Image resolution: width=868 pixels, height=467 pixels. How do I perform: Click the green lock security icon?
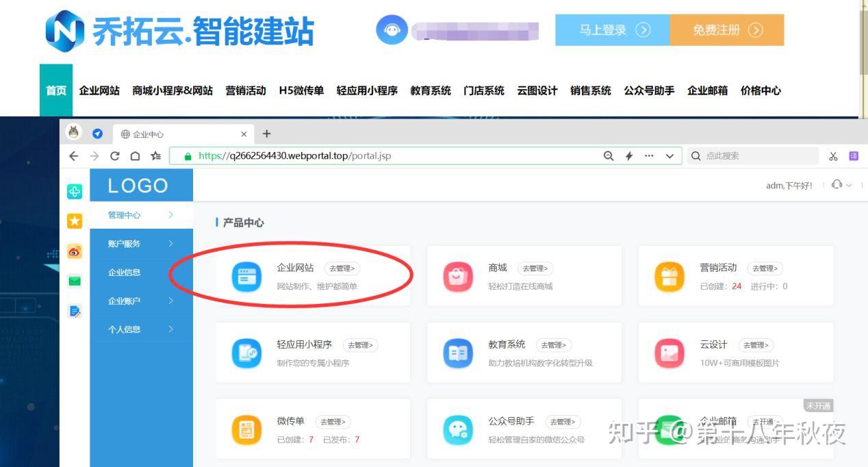[x=188, y=156]
